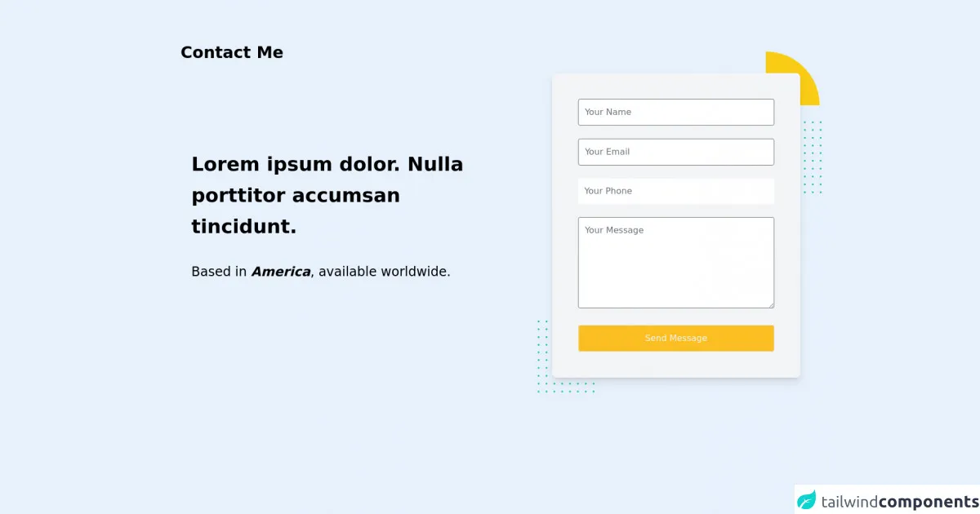The image size is (980, 514).
Task: Click the Contact Me heading
Action: tap(232, 52)
